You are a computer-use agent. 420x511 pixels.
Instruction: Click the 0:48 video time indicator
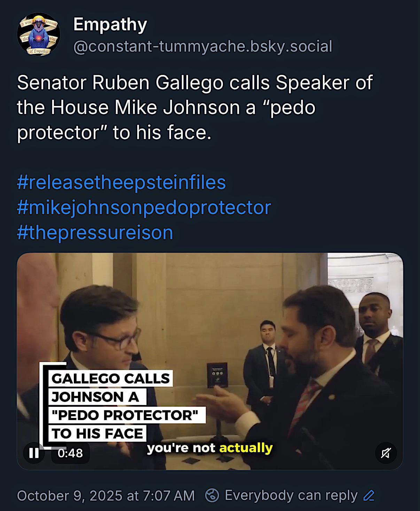click(x=70, y=453)
